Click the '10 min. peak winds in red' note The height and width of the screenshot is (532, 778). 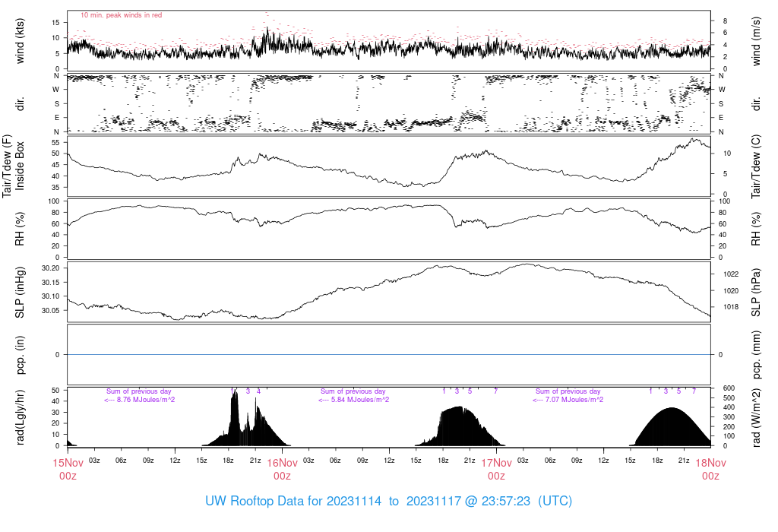[121, 15]
